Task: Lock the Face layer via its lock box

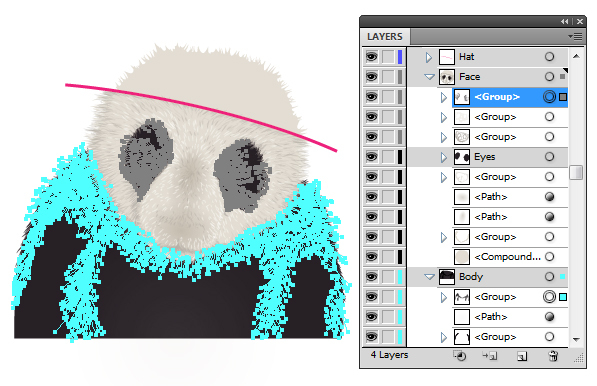Action: point(388,77)
